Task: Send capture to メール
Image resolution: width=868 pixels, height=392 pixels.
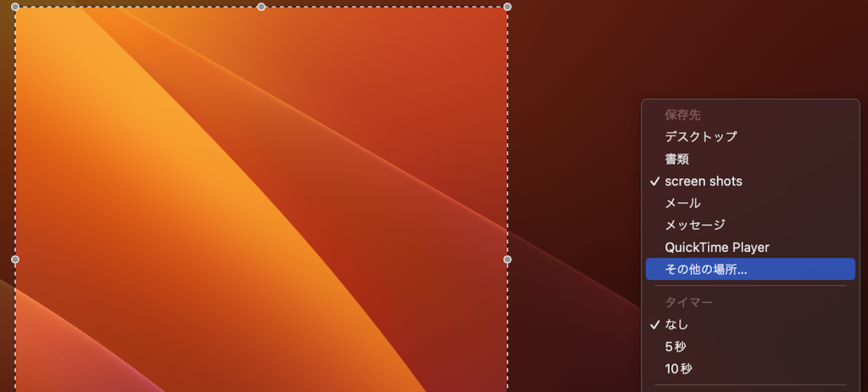Action: point(682,203)
